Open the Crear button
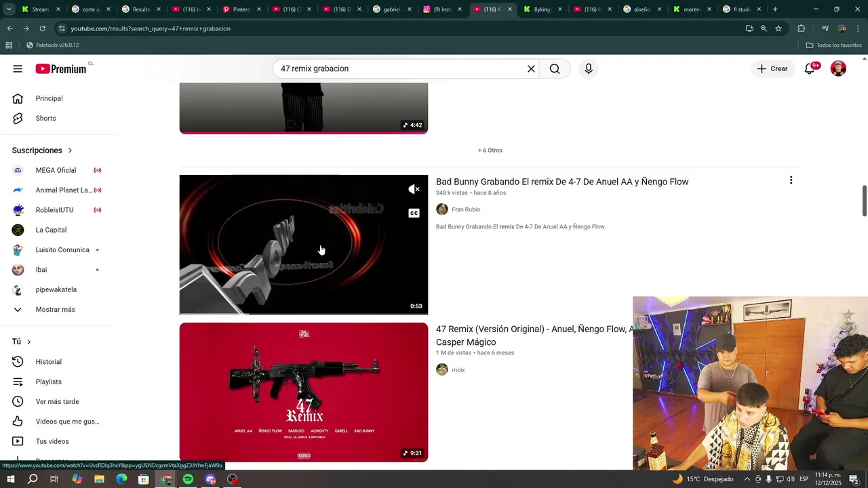Image resolution: width=868 pixels, height=488 pixels. click(772, 68)
